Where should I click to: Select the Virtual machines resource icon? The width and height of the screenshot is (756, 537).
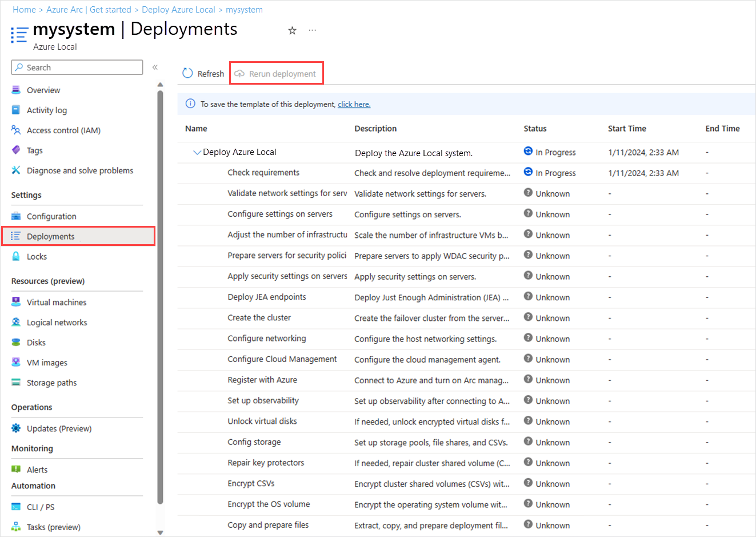(x=17, y=302)
